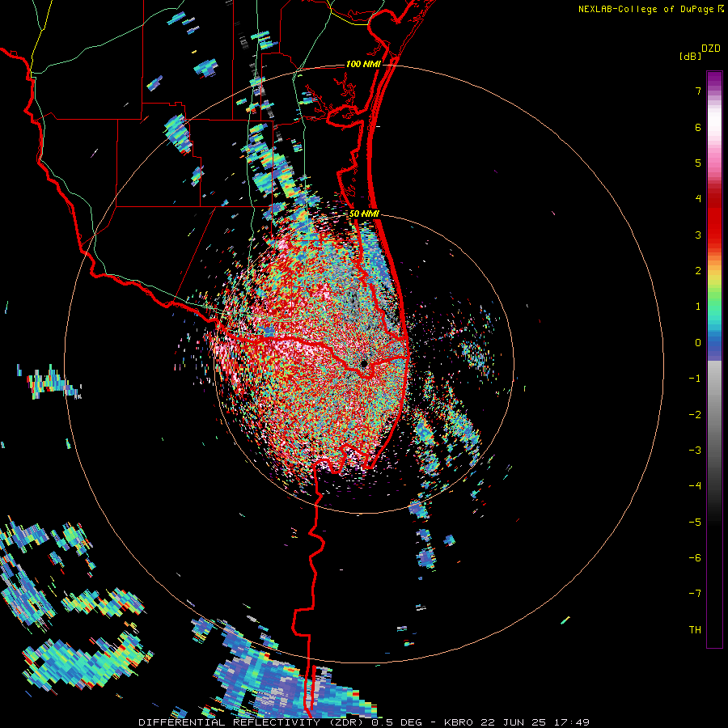
Task: Select the -4 scale value
Action: click(695, 486)
